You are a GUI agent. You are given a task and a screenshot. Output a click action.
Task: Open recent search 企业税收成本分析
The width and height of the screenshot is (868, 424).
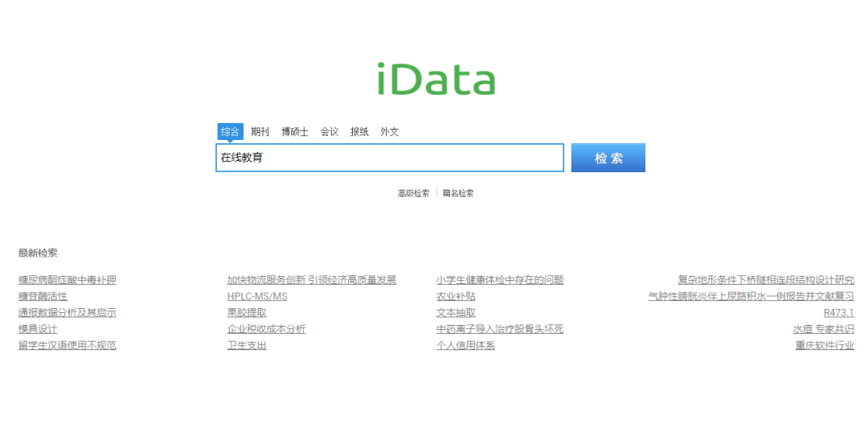(266, 329)
